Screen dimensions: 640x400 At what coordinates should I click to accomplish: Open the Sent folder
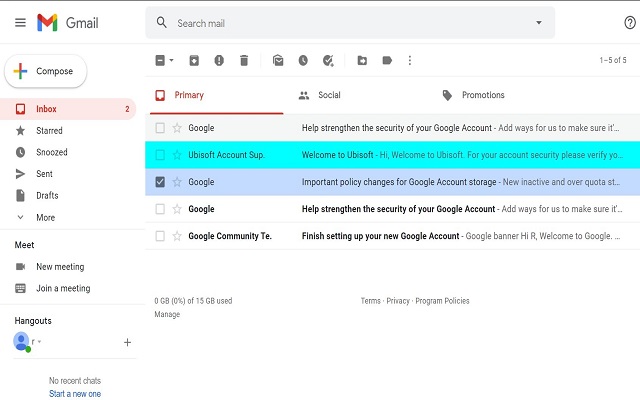(x=44, y=174)
